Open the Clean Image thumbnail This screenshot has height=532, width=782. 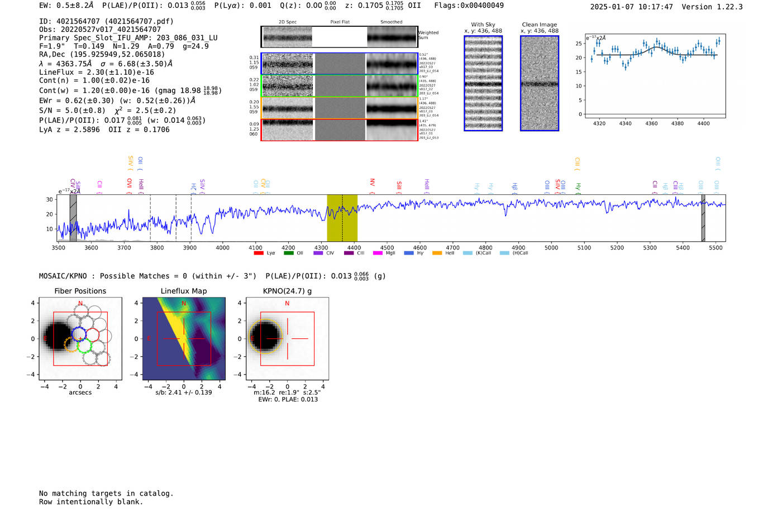pyautogui.click(x=540, y=83)
